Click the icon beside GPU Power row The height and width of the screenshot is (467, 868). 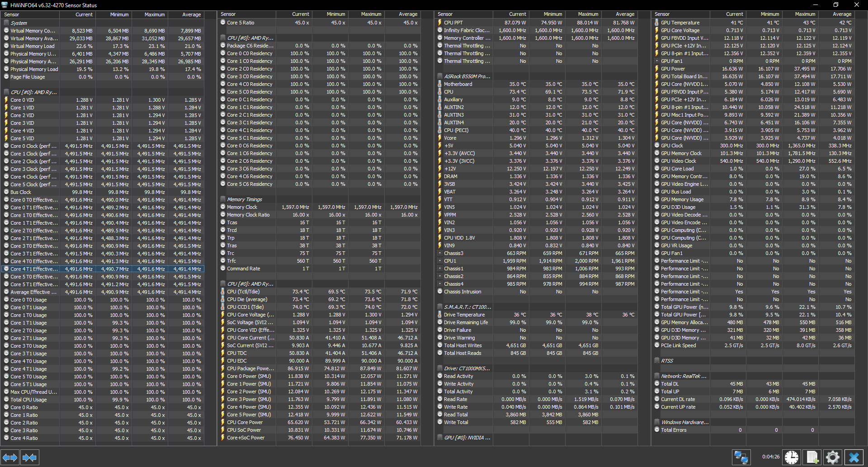[x=656, y=69]
